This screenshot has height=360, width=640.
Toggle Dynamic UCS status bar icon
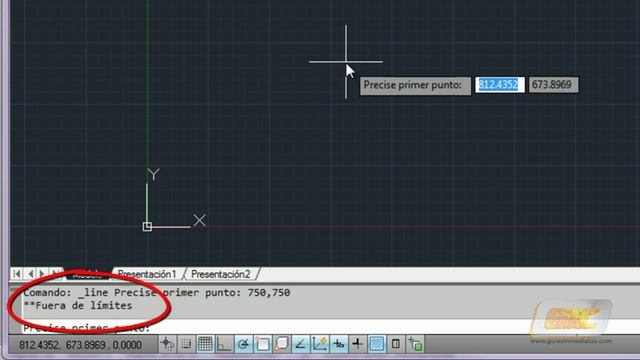[x=320, y=344]
